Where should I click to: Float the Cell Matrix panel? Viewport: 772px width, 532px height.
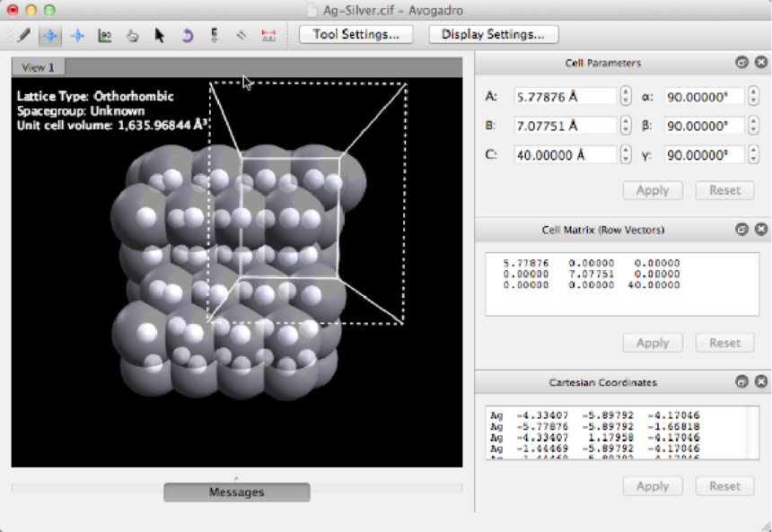pyautogui.click(x=741, y=230)
